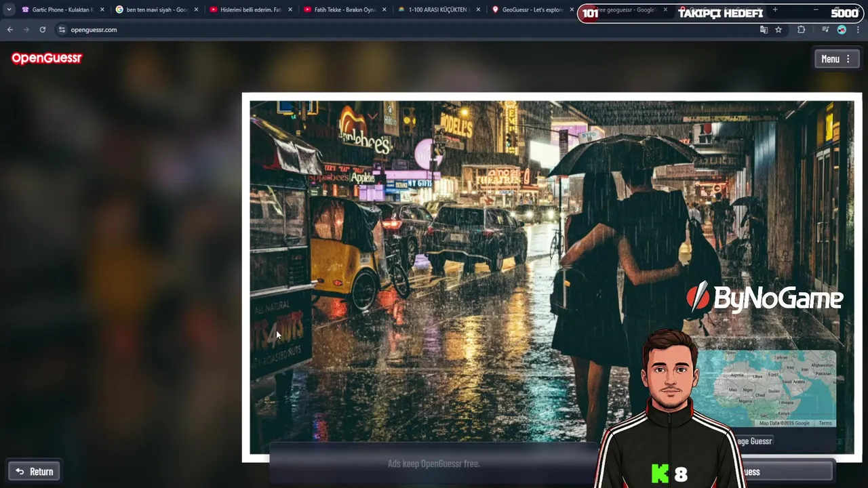Close the Gartic Phone tab
Image resolution: width=868 pixels, height=488 pixels.
point(102,10)
